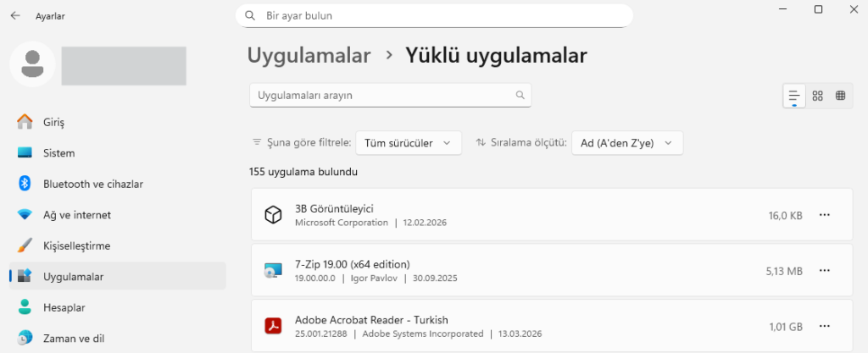Image resolution: width=868 pixels, height=353 pixels.
Task: Click the back arrow in Ayarlar header
Action: click(x=15, y=15)
